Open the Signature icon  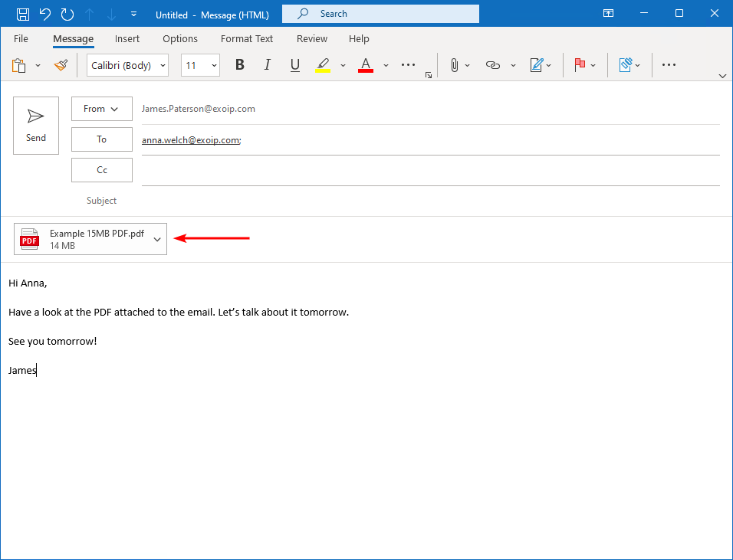[537, 65]
